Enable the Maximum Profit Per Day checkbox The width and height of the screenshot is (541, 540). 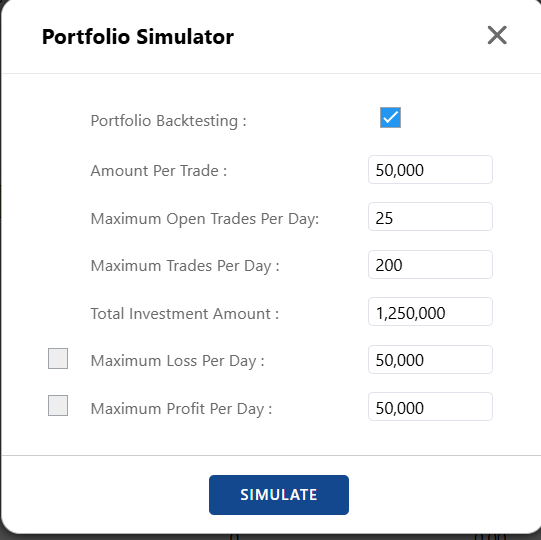tap(58, 405)
